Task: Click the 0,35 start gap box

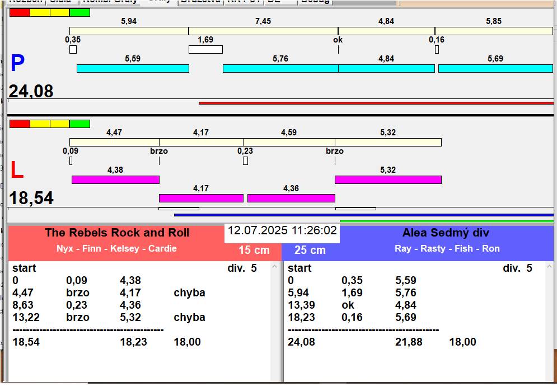Action: tap(73, 50)
